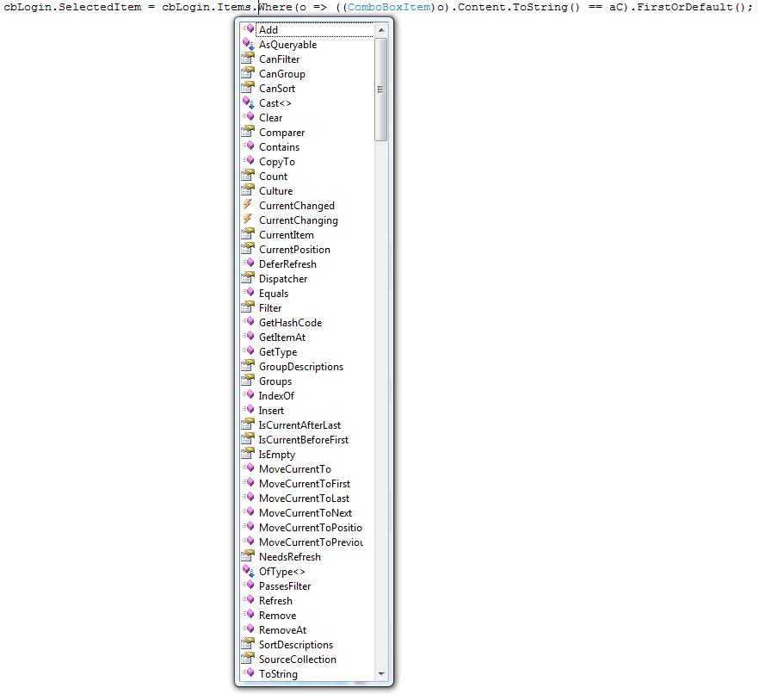The height and width of the screenshot is (700, 759).
Task: Click the method icon beside PassesFilter
Action: 249,585
